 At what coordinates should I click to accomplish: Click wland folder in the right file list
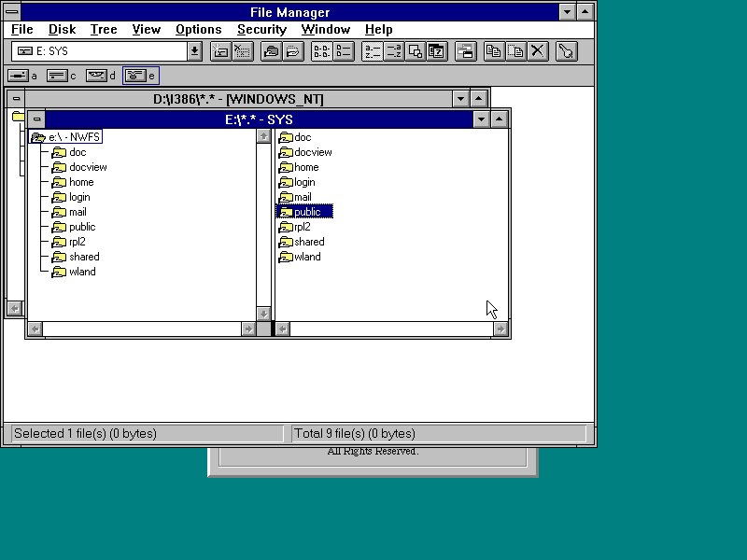tap(300, 257)
